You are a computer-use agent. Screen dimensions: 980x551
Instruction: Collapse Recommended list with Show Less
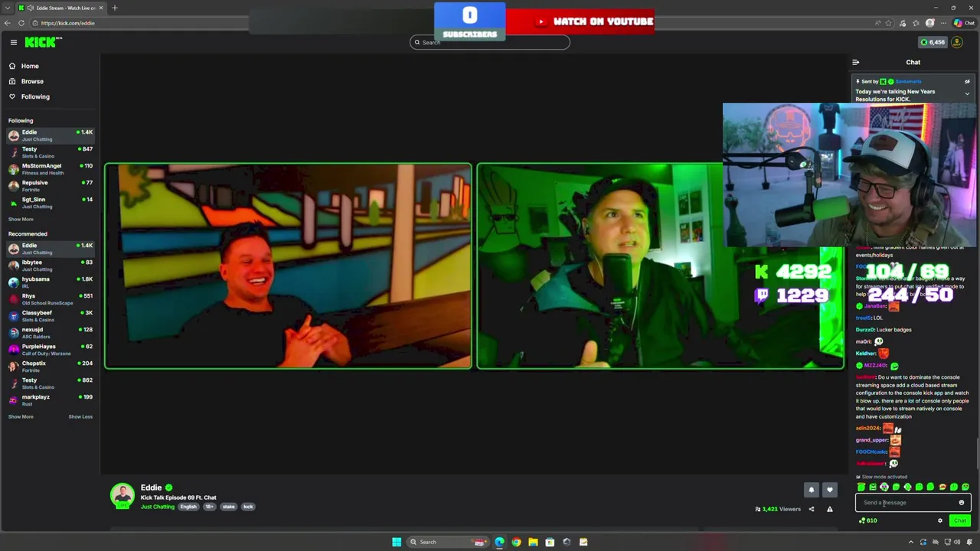pyautogui.click(x=80, y=416)
